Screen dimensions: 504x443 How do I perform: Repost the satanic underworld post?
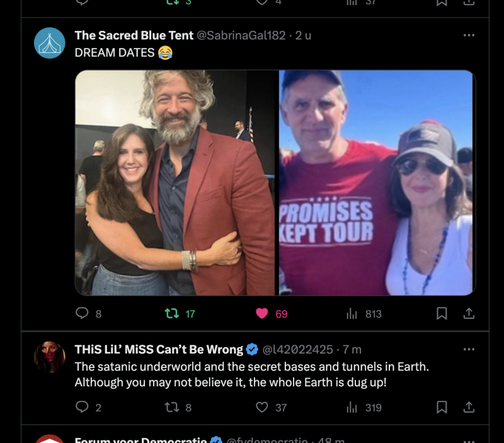pos(171,407)
